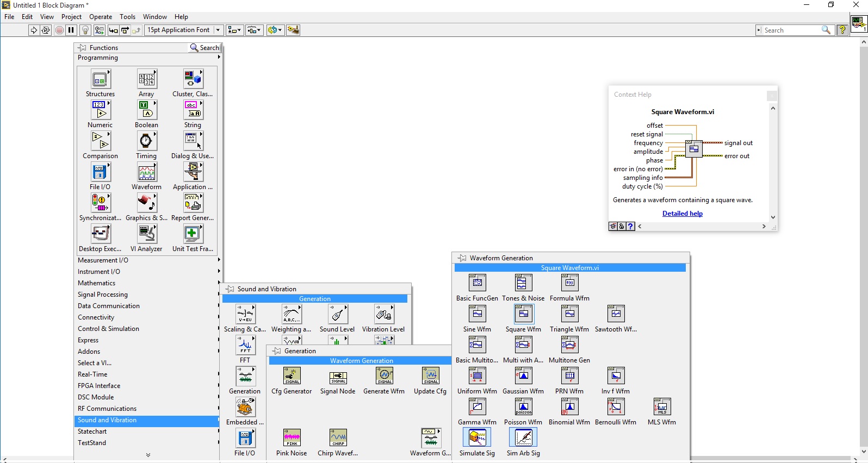The image size is (868, 463).
Task: Click the Pause button
Action: coord(71,30)
